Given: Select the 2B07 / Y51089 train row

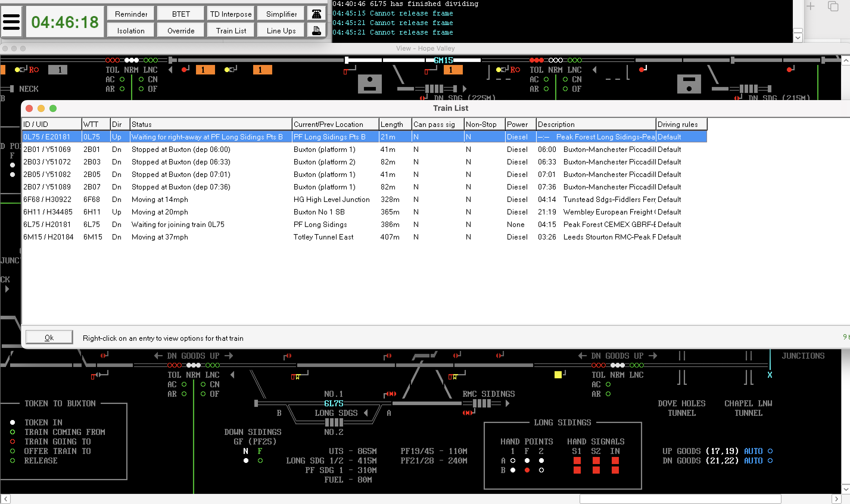Looking at the screenshot, I should 364,187.
